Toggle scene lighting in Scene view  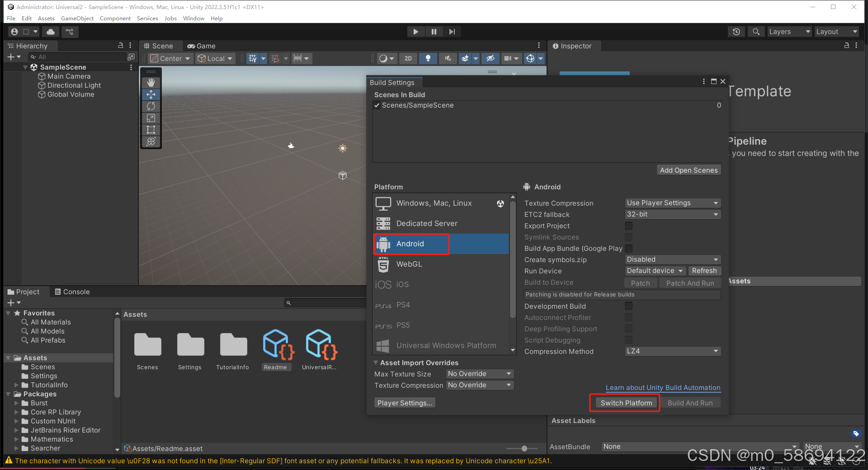point(428,58)
